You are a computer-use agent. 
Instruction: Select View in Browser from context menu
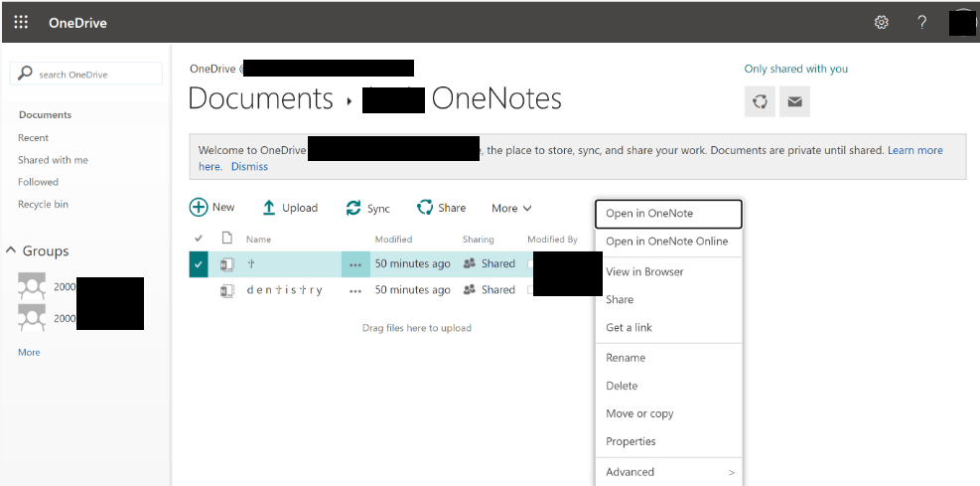[669, 271]
